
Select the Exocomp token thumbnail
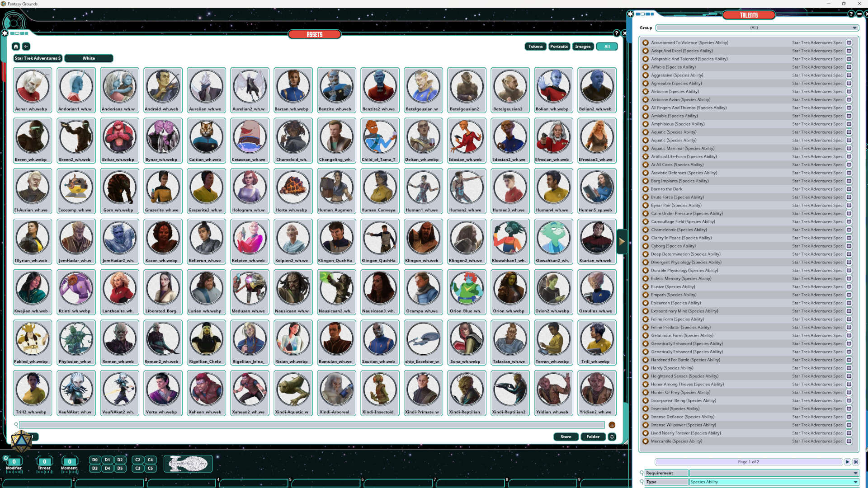click(x=75, y=191)
